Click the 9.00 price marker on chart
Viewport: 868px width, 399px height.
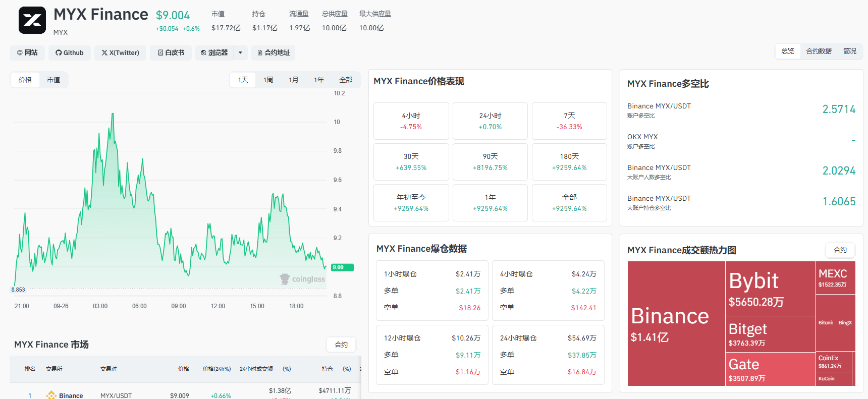[342, 267]
